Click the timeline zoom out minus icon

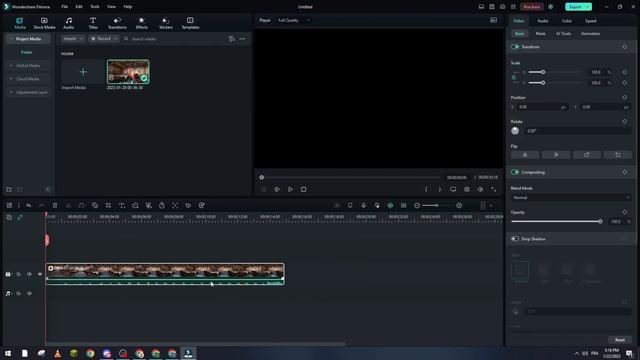pos(417,206)
